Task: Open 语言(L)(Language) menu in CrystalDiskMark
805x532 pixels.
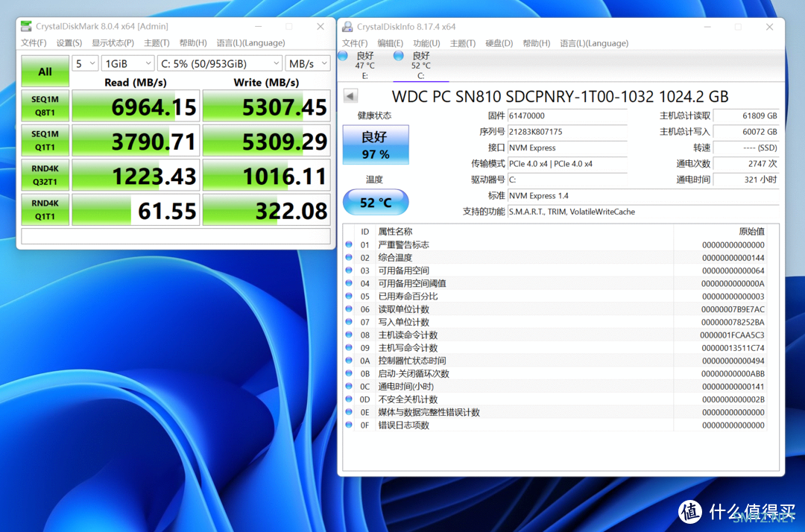Action: point(250,42)
